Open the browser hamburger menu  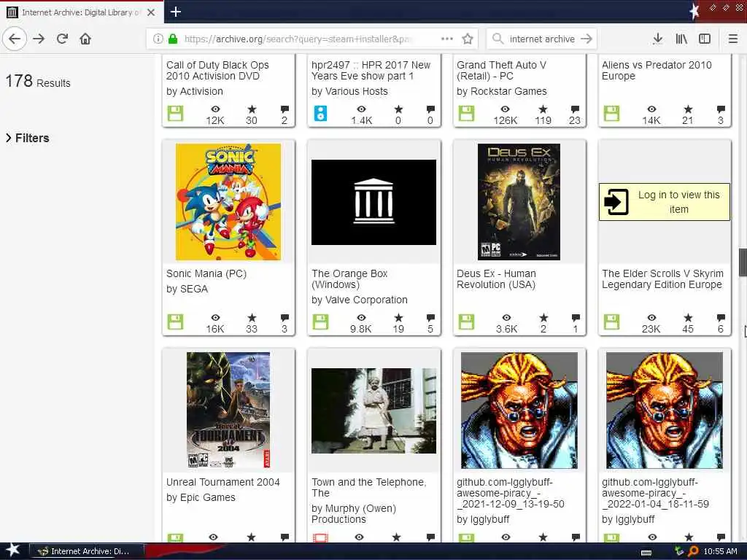[x=732, y=39]
